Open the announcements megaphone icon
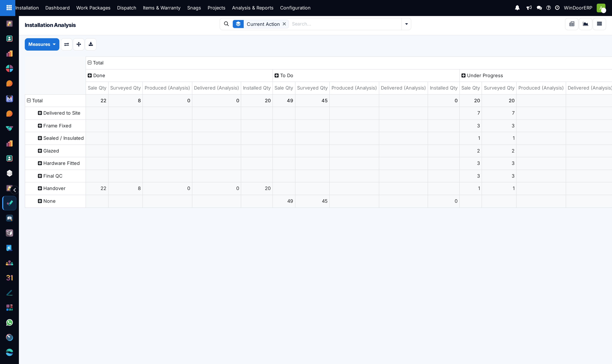Viewport: 612px width, 364px height. coord(529,8)
